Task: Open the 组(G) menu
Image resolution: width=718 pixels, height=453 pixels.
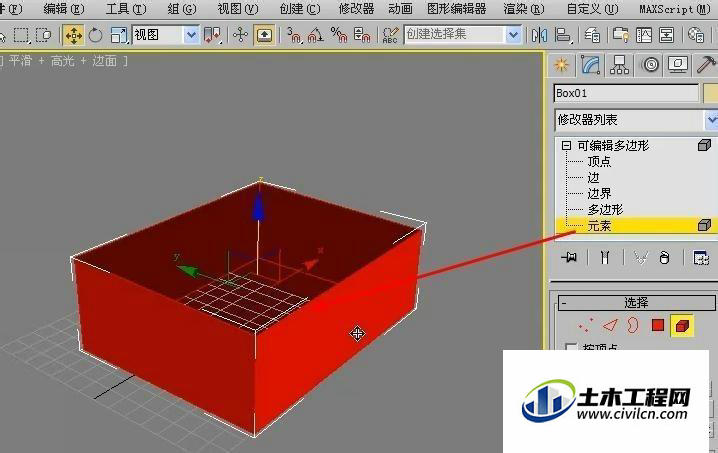Action: point(182,9)
